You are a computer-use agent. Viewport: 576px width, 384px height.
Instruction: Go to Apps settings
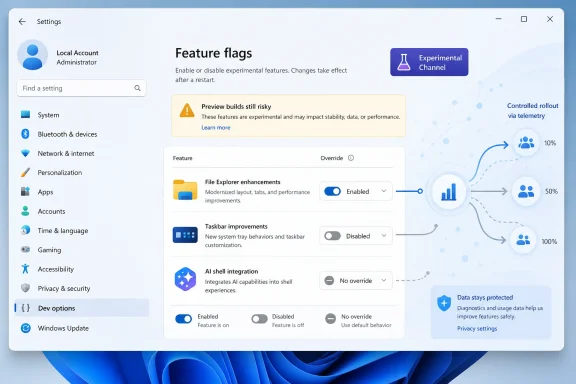[82, 192]
